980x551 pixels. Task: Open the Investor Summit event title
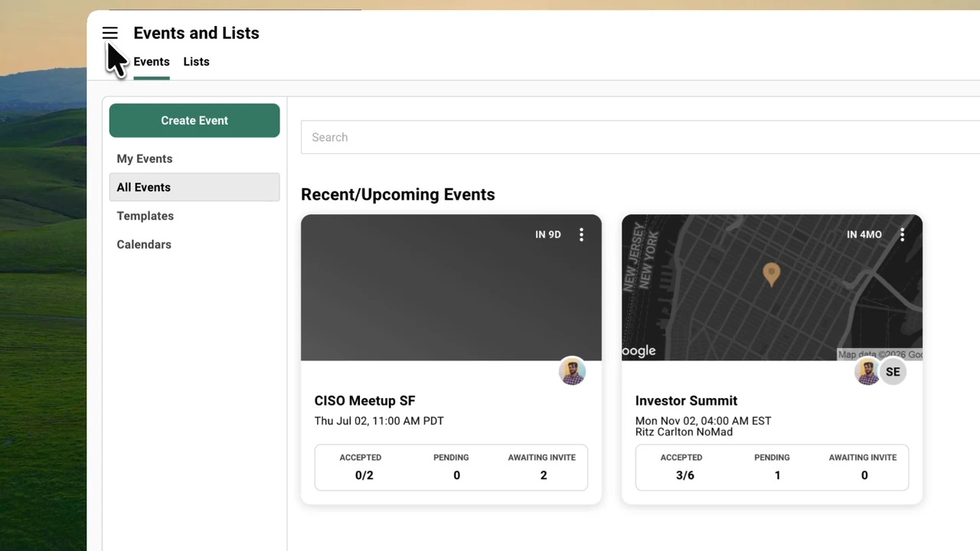686,401
